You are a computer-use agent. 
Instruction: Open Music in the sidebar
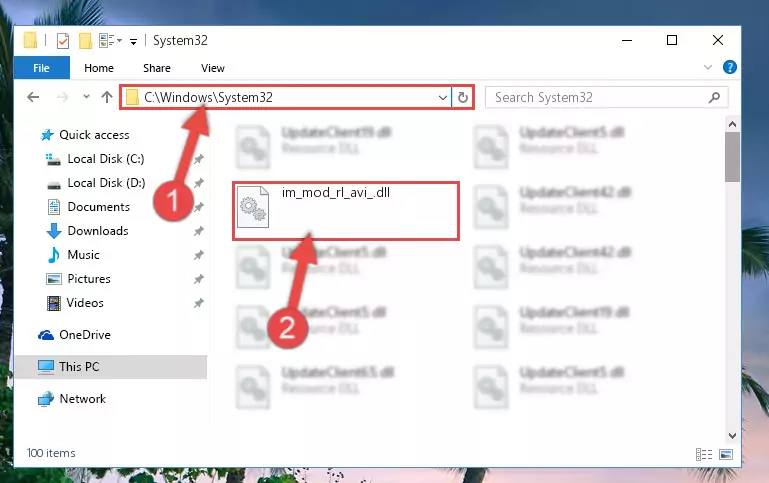point(83,255)
